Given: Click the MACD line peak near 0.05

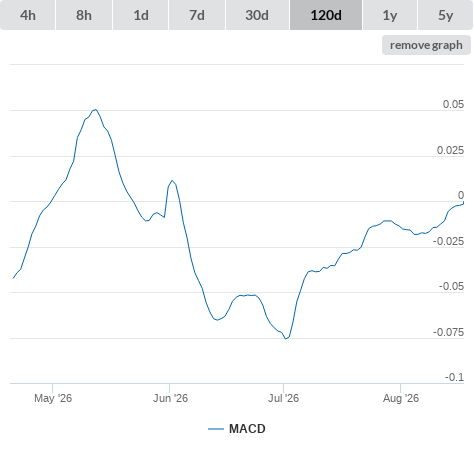Looking at the screenshot, I should coord(95,109).
